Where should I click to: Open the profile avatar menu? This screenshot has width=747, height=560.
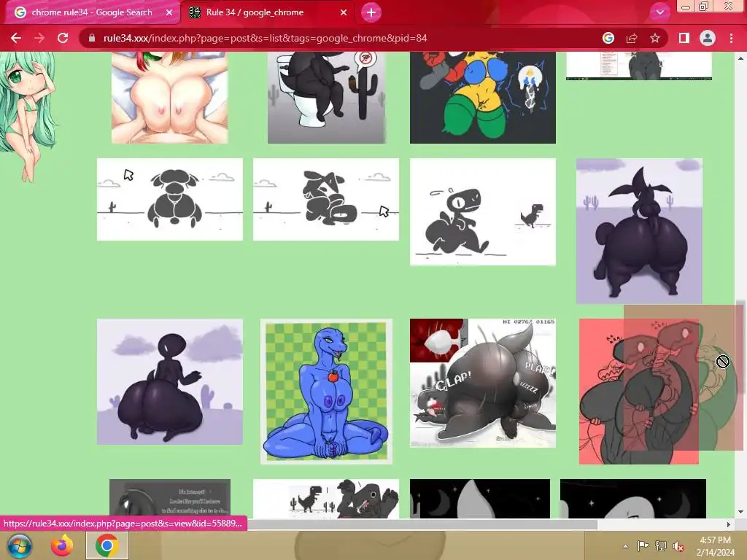click(708, 38)
